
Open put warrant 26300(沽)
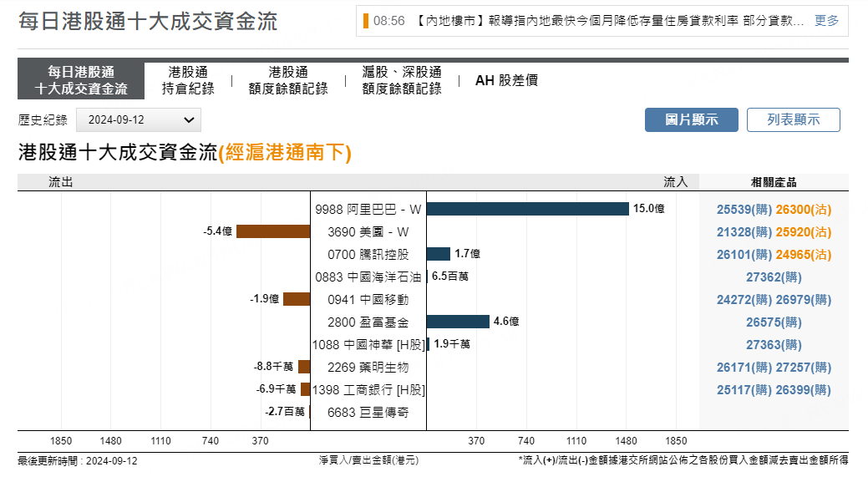[803, 210]
